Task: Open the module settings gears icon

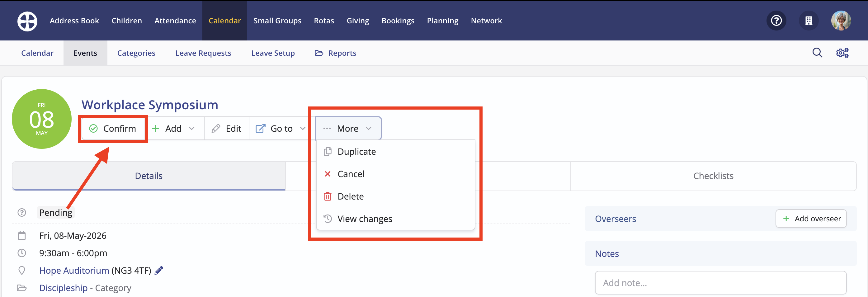Action: [x=842, y=53]
